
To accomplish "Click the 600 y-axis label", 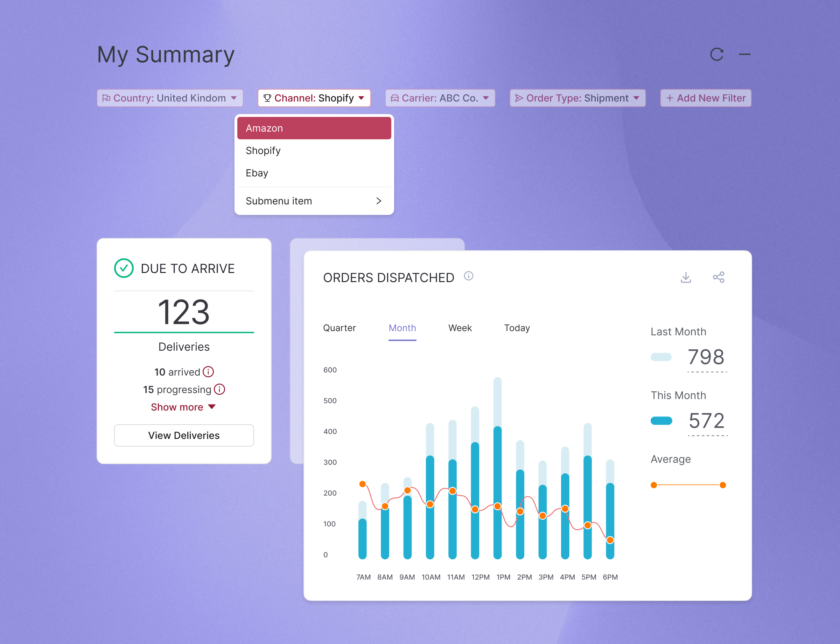I will (x=330, y=370).
